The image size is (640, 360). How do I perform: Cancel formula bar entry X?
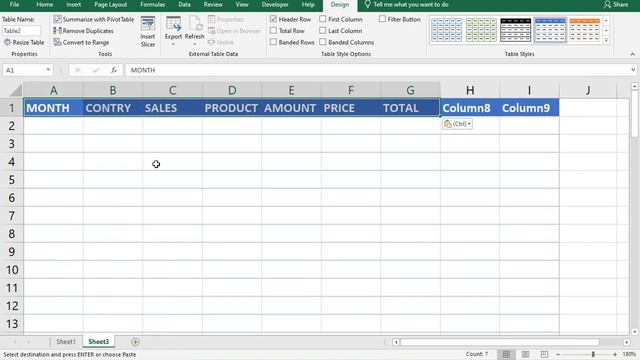pos(78,70)
